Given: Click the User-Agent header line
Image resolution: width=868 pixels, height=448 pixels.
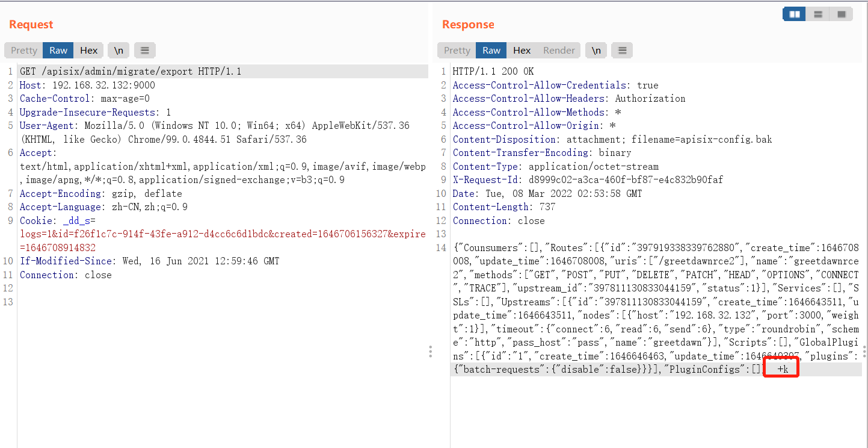Looking at the screenshot, I should click(215, 132).
